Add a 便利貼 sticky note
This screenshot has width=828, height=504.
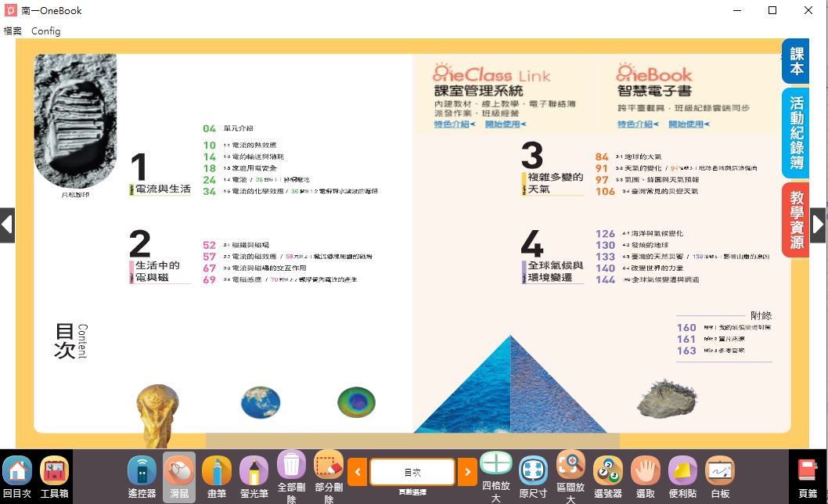point(682,477)
